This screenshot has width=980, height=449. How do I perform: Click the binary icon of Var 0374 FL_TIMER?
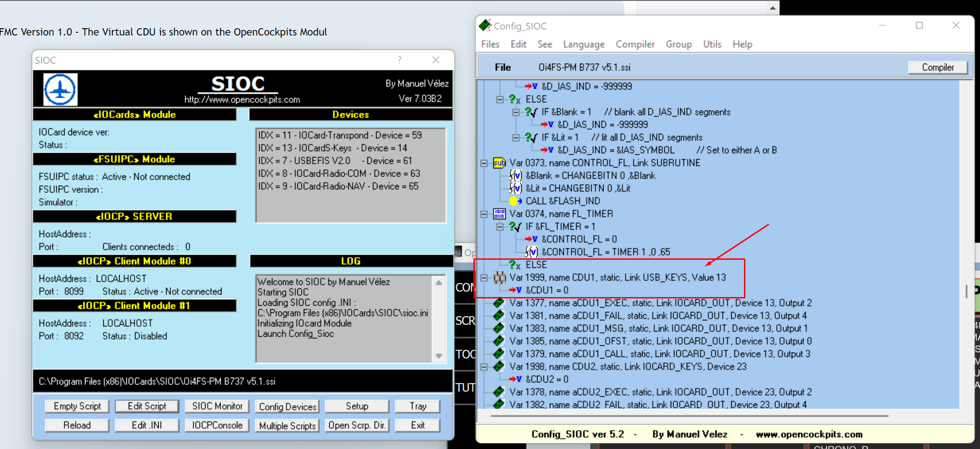[x=499, y=214]
